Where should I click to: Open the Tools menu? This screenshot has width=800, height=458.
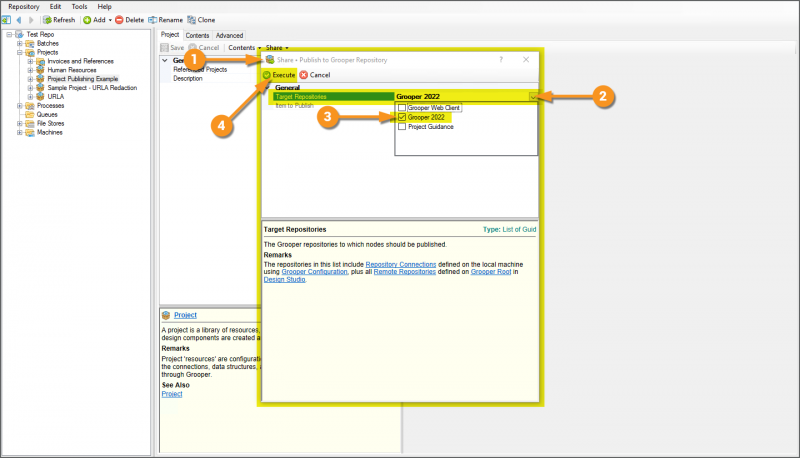pyautogui.click(x=79, y=7)
